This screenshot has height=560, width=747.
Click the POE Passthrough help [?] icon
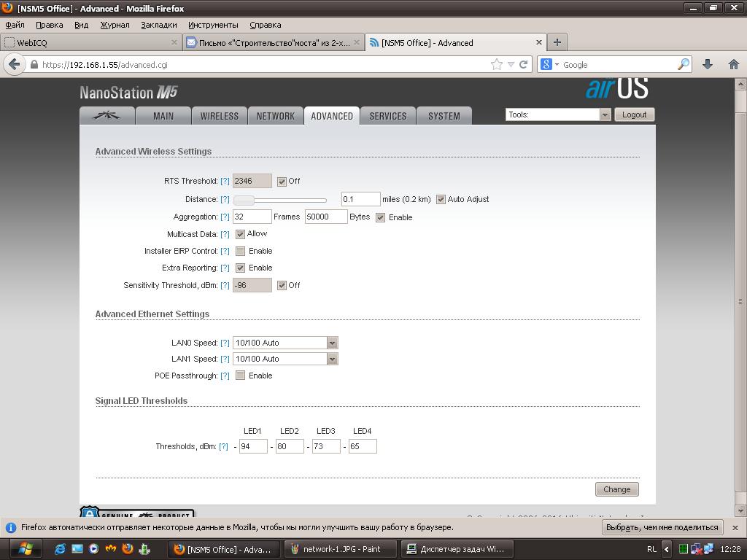225,376
